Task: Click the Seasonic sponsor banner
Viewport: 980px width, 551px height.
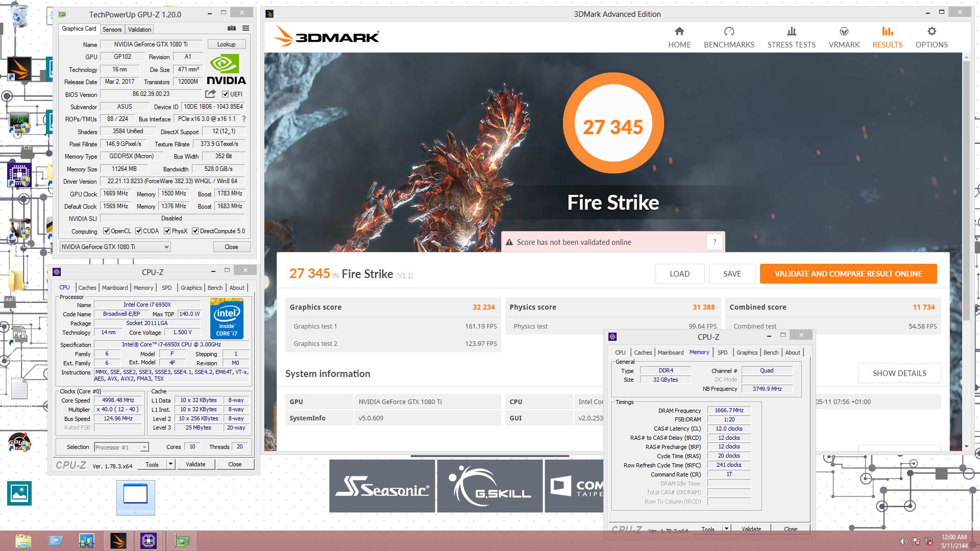Action: 382,486
